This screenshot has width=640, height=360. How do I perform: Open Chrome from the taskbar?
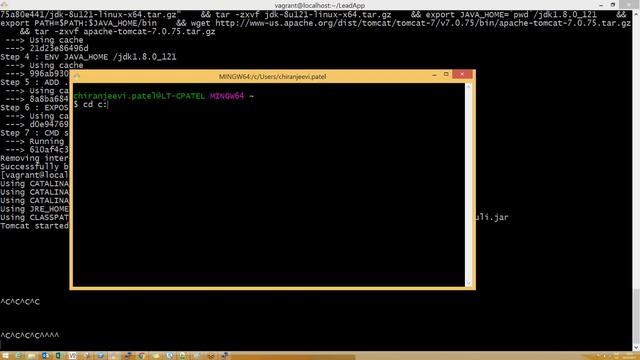pyautogui.click(x=142, y=356)
